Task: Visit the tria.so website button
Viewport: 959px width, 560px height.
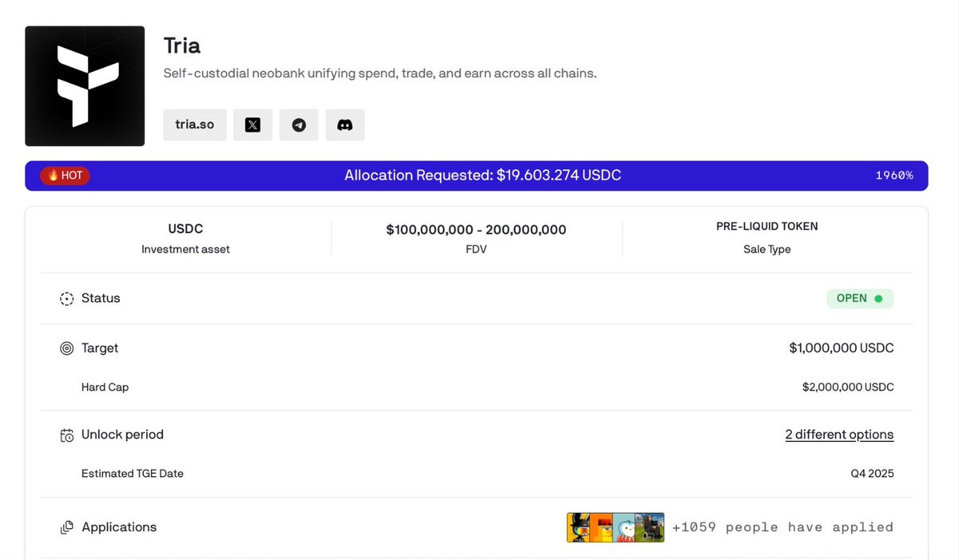Action: (x=195, y=125)
